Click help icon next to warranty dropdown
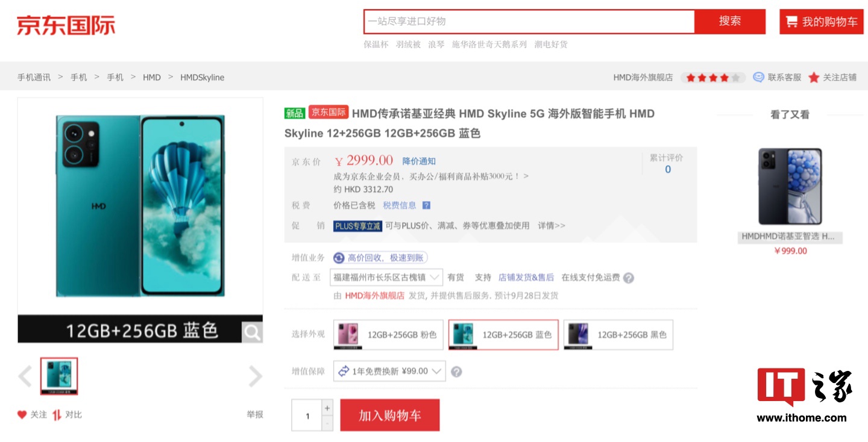This screenshot has height=442, width=868. (x=456, y=372)
